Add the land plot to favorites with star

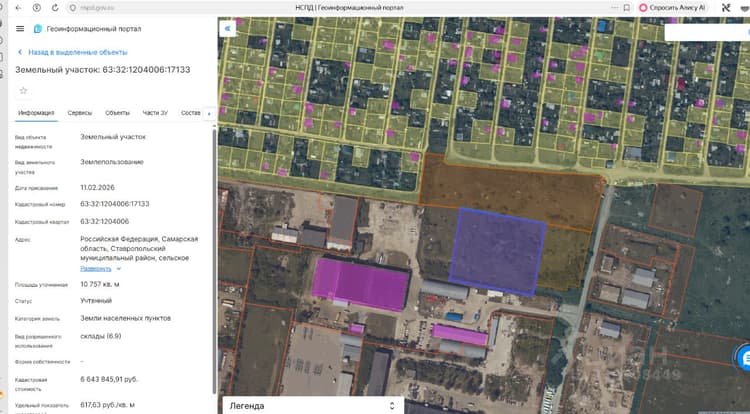click(x=23, y=90)
